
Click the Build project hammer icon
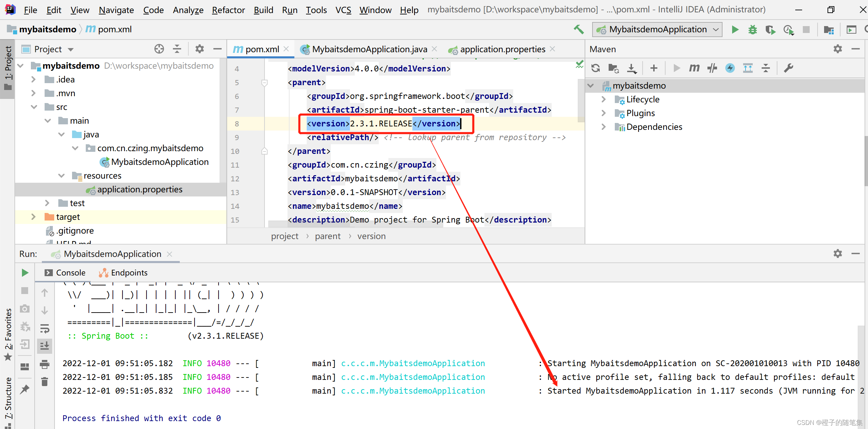click(579, 30)
